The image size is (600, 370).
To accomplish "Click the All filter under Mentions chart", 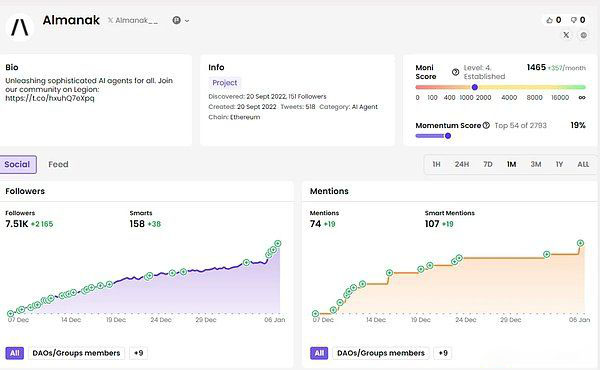I will [319, 353].
